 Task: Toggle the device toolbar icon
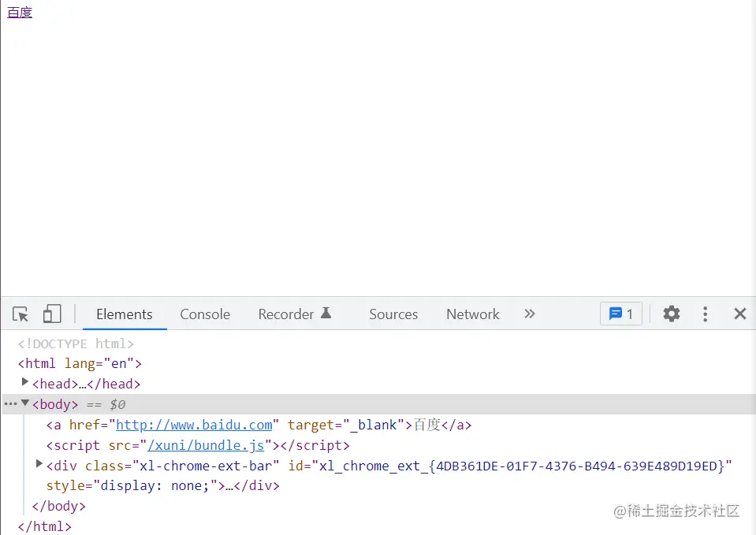pyautogui.click(x=52, y=314)
